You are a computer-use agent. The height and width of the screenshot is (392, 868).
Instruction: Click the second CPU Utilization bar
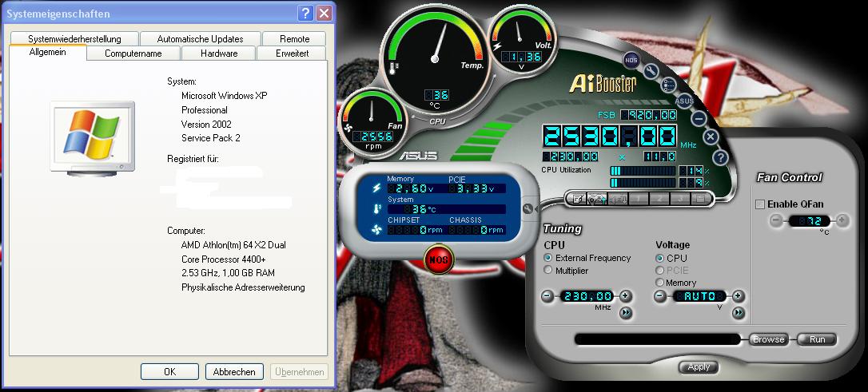pos(643,183)
